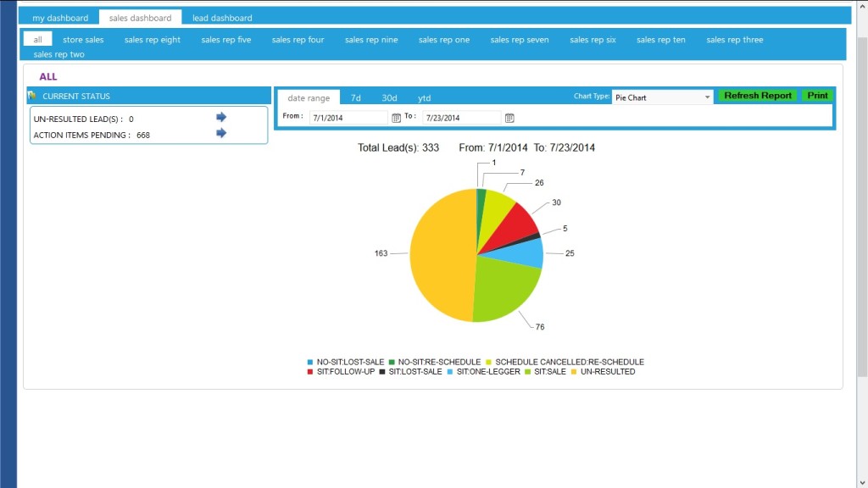The width and height of the screenshot is (868, 488).
Task: Click the orange 163 pie slice
Action: pyautogui.click(x=442, y=254)
